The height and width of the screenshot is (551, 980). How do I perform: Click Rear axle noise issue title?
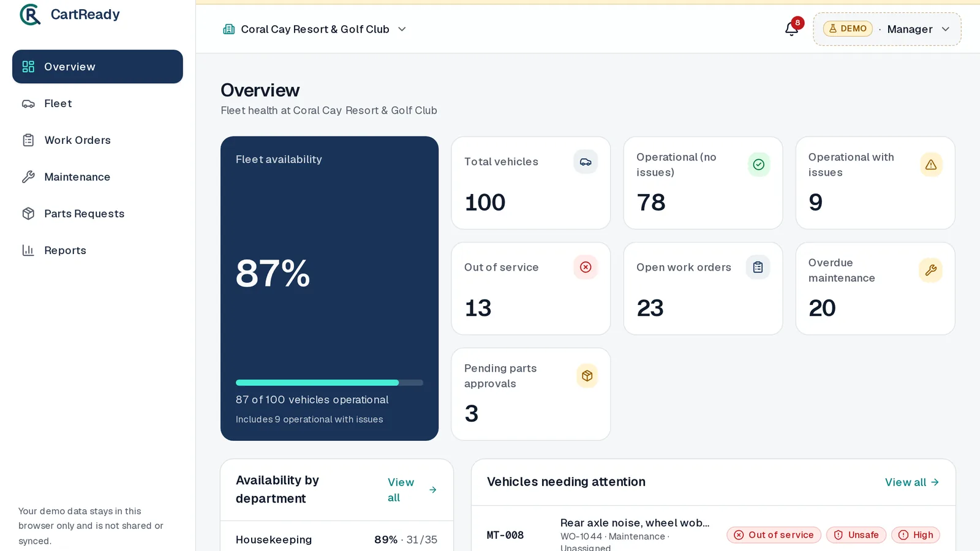pyautogui.click(x=635, y=523)
